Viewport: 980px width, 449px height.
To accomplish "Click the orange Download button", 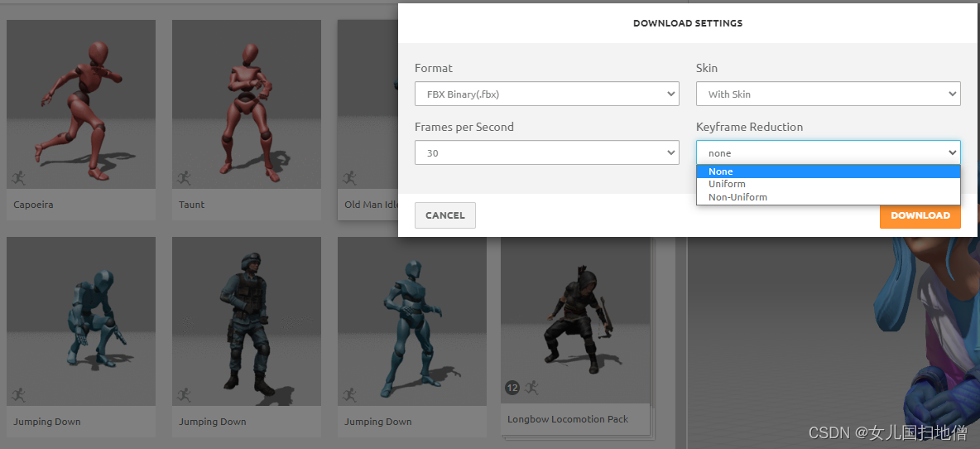I will click(920, 215).
